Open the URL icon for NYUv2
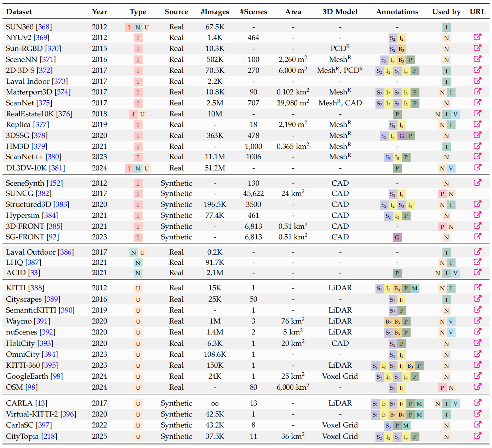Viewport: 492px width, 448px height. [x=477, y=37]
